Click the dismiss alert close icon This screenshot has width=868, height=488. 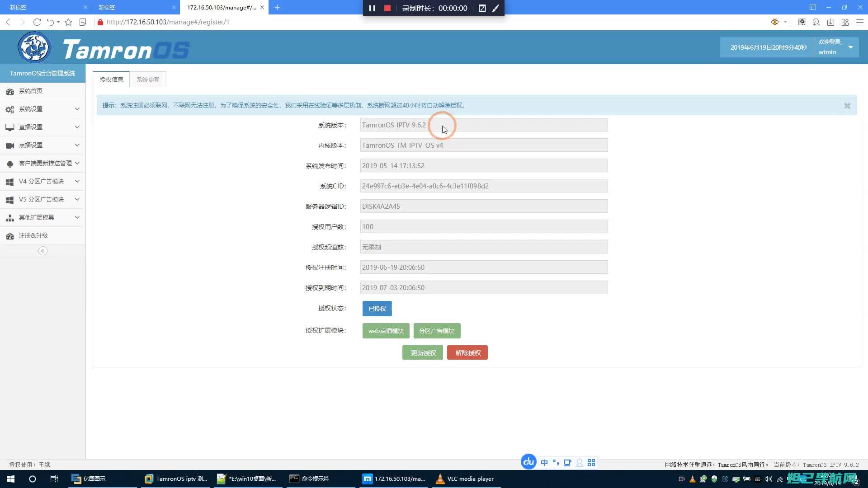847,105
